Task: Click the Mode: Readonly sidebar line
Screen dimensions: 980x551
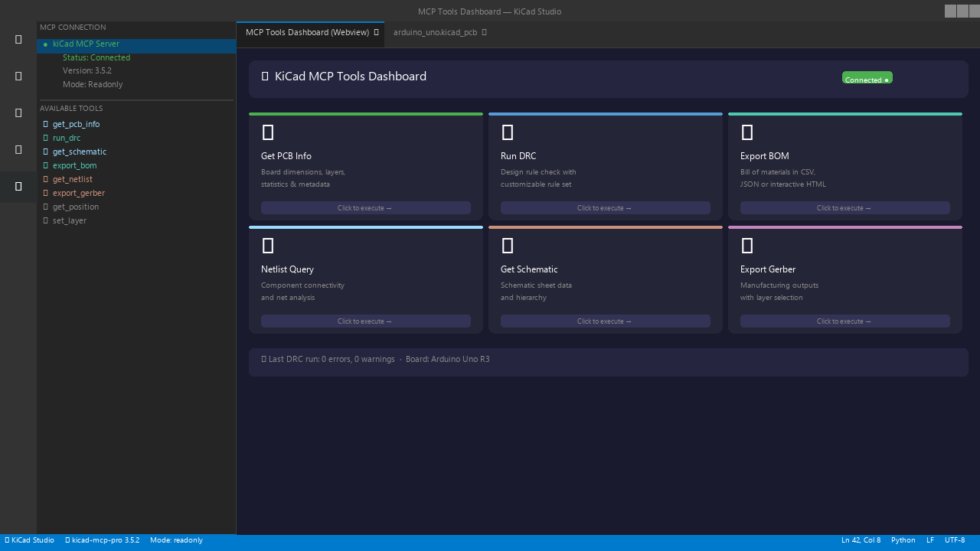Action: [x=93, y=85]
